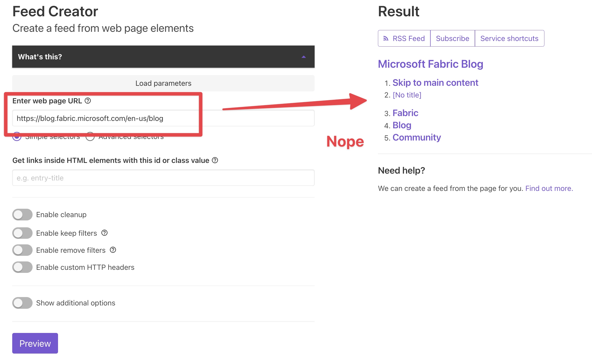Viewport: 592px width, 364px height.
Task: Open the Service shortcuts tab
Action: coord(509,38)
